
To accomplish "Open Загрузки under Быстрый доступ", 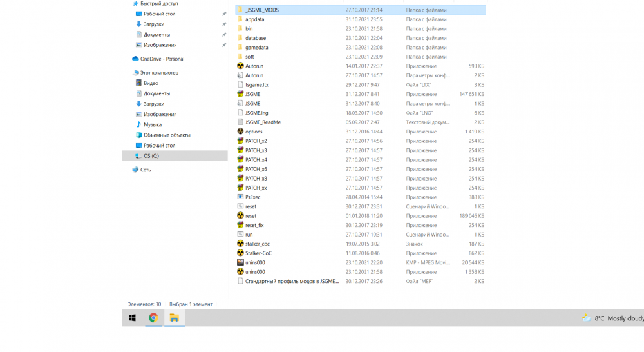I will [154, 24].
